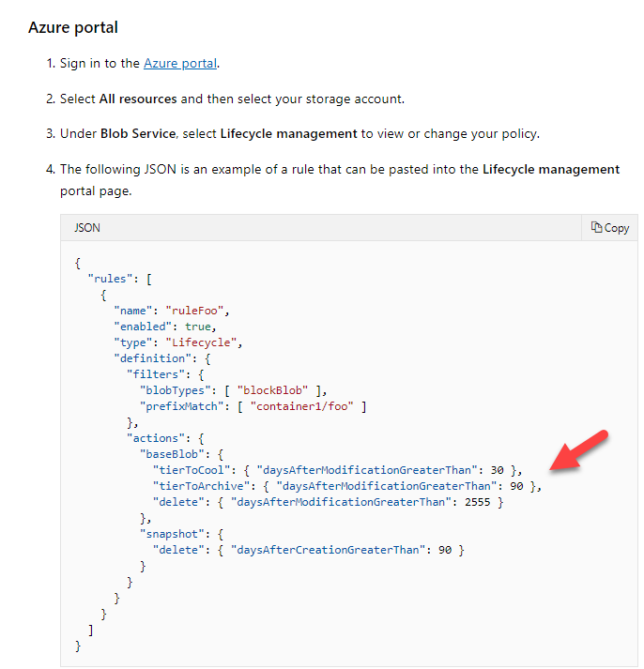Viewport: 644px width, 669px height.
Task: Open the Azure portal link
Action: coord(180,64)
